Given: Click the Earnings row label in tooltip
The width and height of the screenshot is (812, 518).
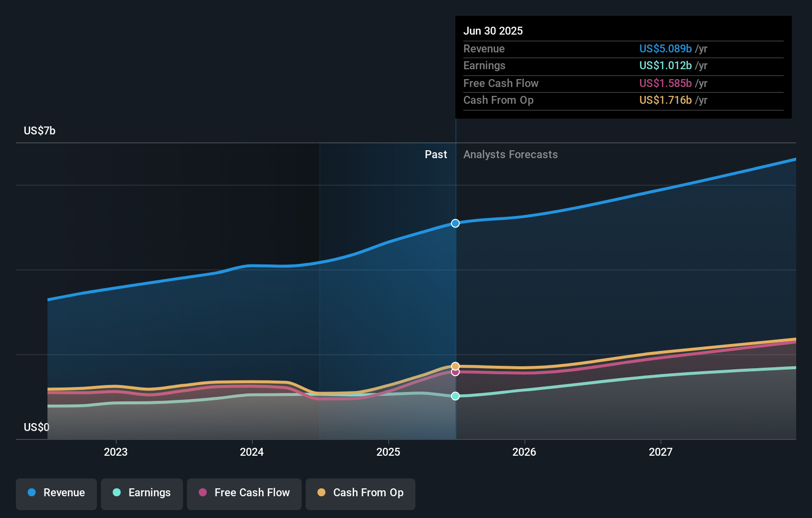Looking at the screenshot, I should [485, 65].
